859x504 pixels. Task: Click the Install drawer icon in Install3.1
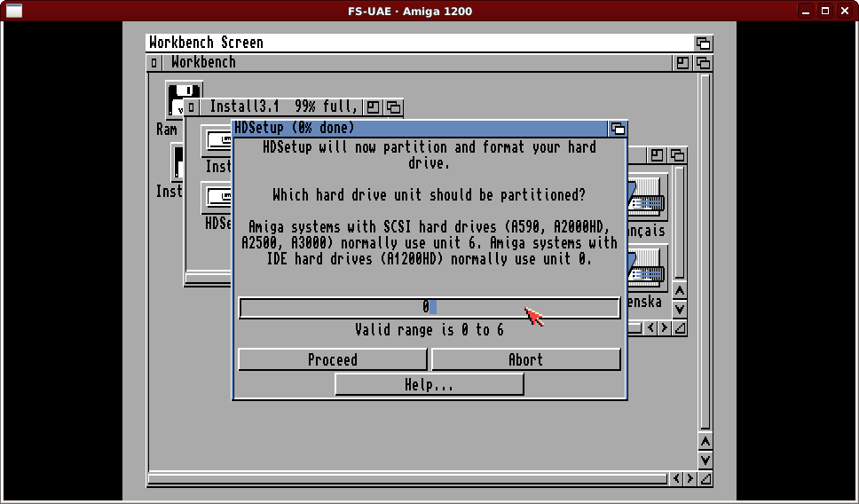coord(217,141)
